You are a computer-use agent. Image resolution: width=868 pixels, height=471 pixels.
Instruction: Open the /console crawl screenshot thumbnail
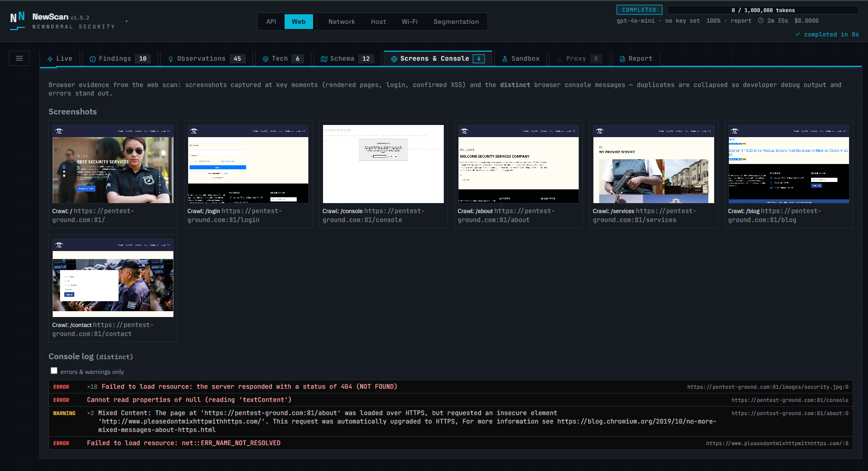point(383,164)
